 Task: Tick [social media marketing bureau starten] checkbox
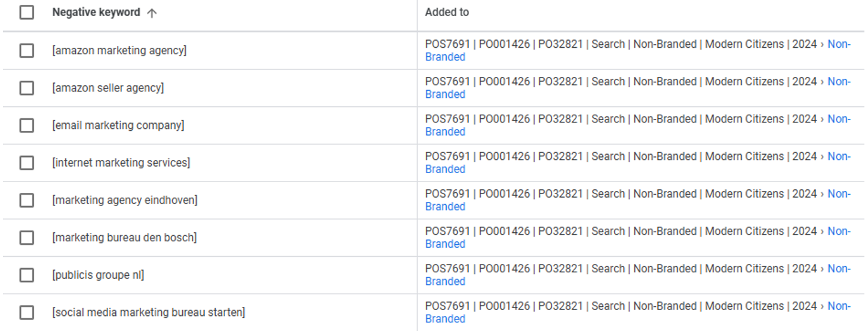[x=27, y=312]
